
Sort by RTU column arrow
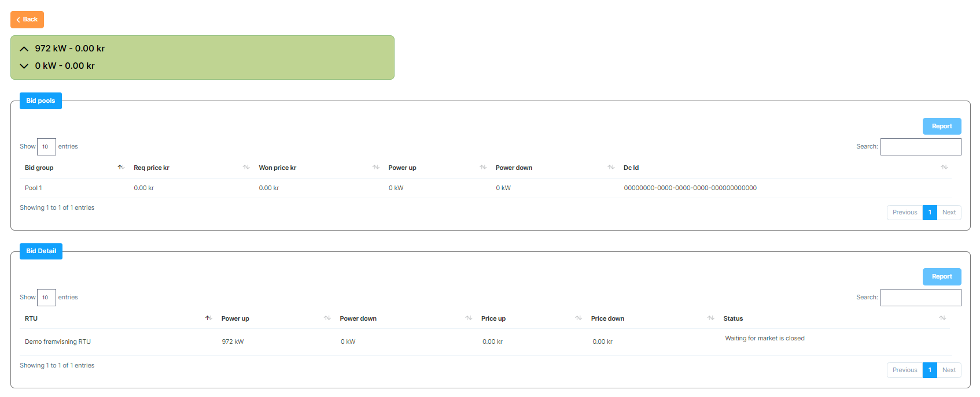pos(208,318)
